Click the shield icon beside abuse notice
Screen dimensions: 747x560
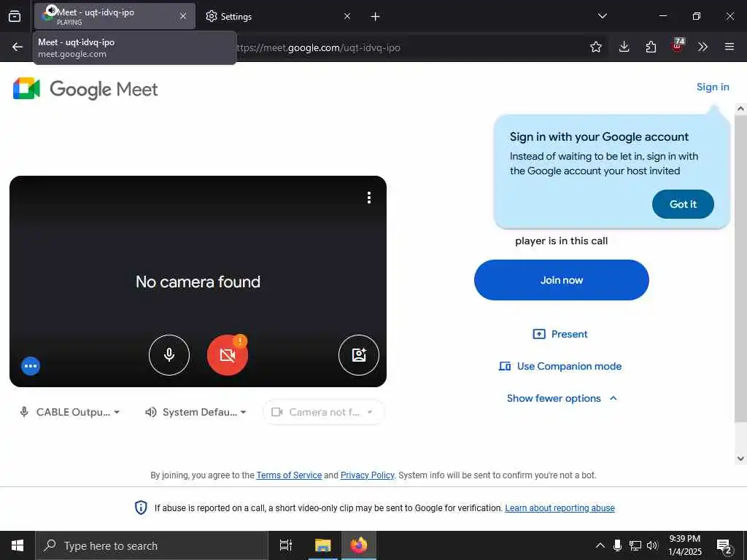coord(141,507)
